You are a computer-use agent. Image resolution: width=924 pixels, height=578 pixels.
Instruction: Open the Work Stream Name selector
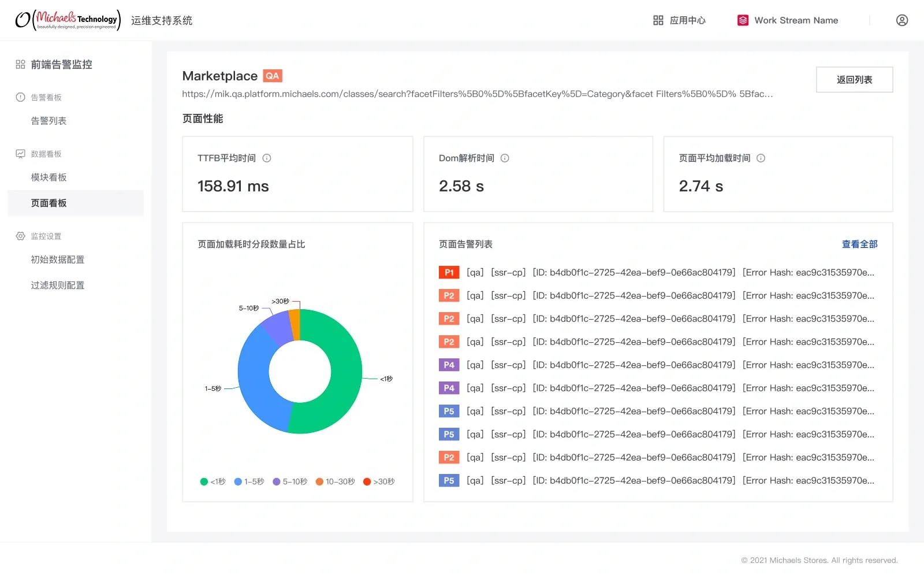[788, 20]
